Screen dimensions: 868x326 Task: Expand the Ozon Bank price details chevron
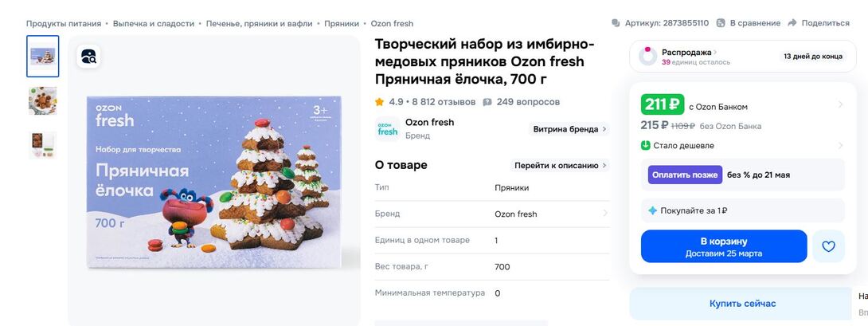840,104
